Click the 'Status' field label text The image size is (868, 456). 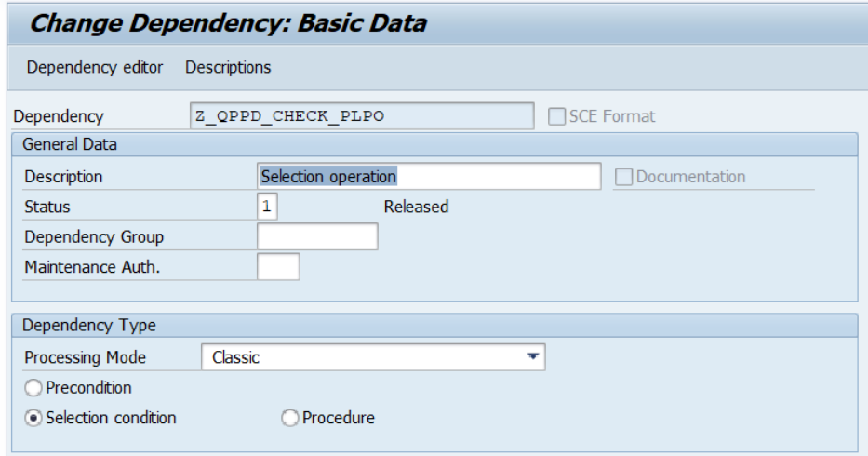coord(47,206)
